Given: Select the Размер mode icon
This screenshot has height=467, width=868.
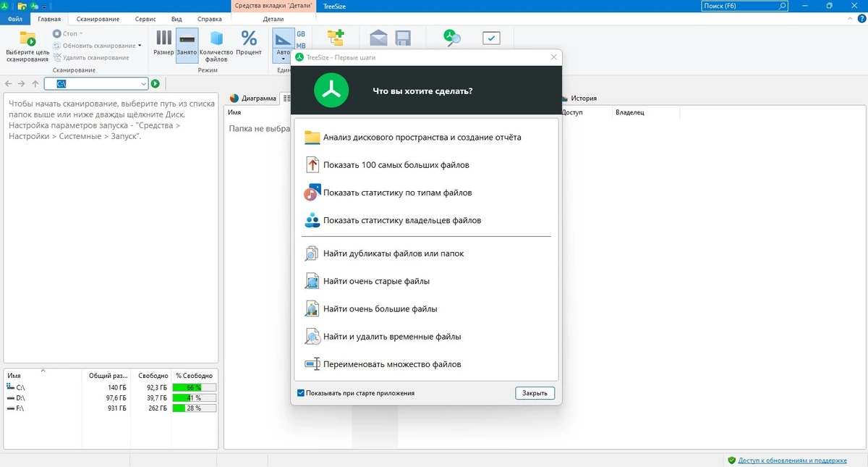Looking at the screenshot, I should 163,38.
